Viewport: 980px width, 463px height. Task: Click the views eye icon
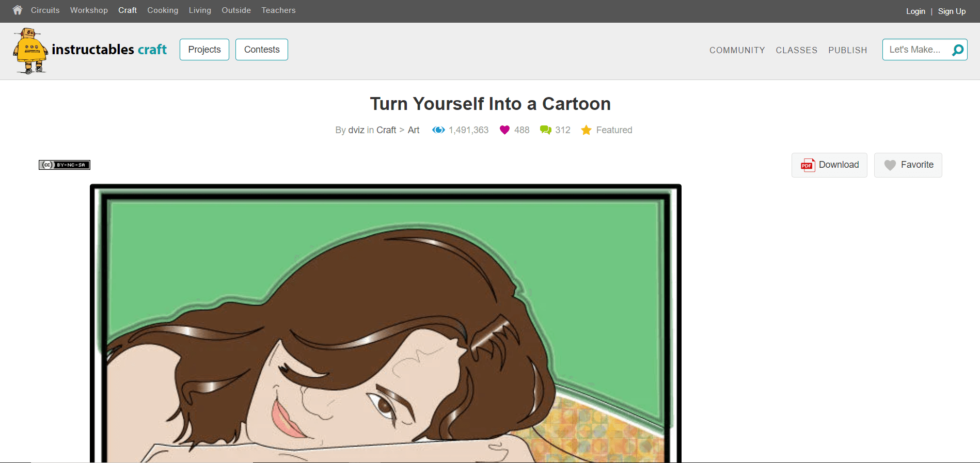coord(438,130)
